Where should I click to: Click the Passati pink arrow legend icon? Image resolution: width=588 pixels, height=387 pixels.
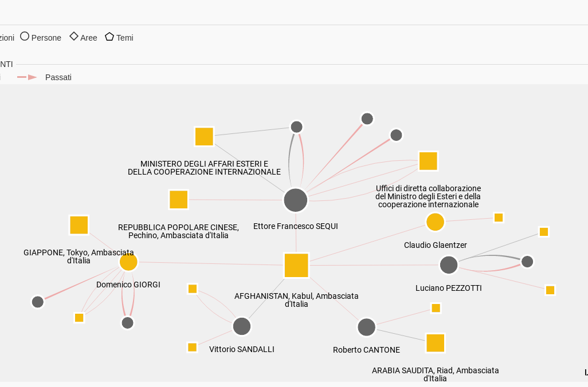[27, 77]
